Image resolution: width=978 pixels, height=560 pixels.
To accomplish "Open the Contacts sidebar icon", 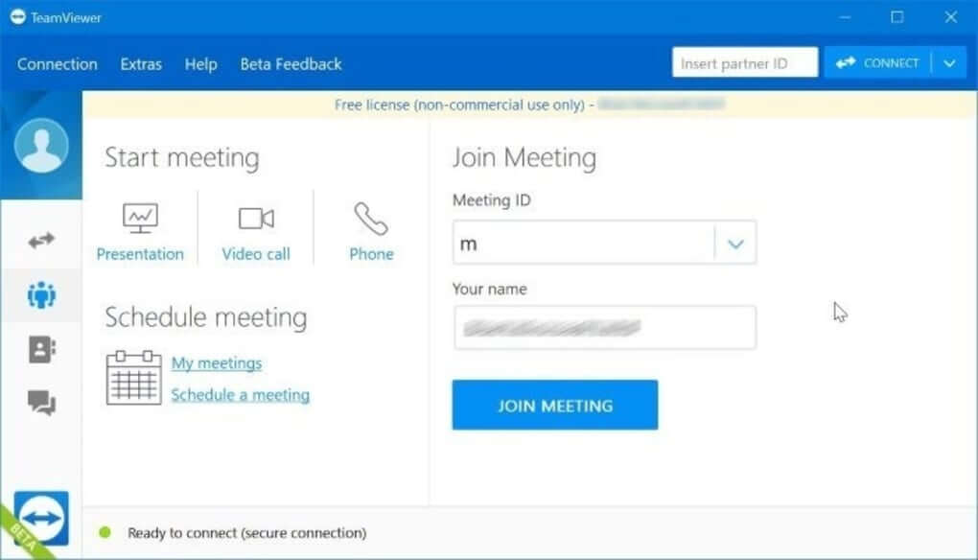I will point(41,350).
